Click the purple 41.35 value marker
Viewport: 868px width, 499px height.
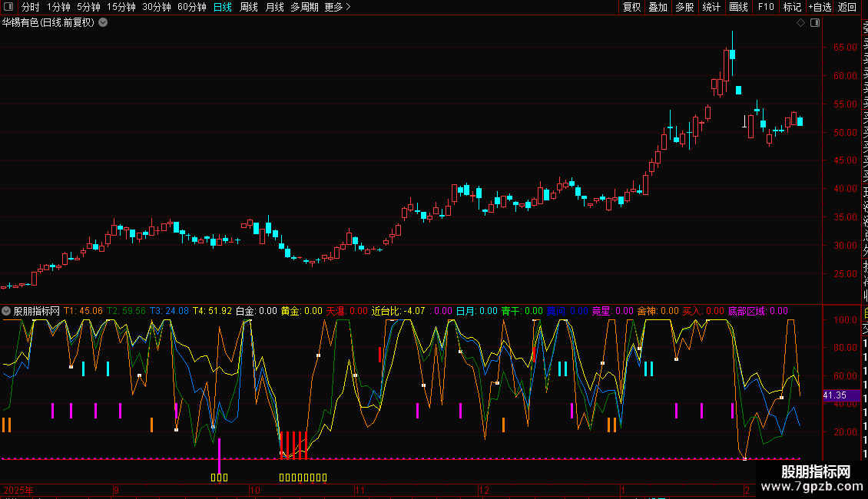(x=836, y=395)
